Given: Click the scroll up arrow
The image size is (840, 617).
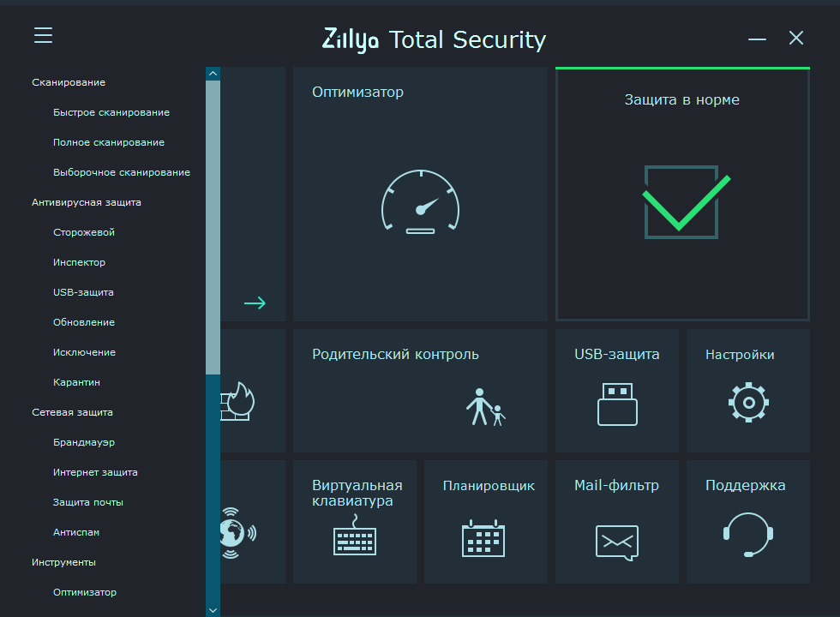Looking at the screenshot, I should (x=213, y=74).
